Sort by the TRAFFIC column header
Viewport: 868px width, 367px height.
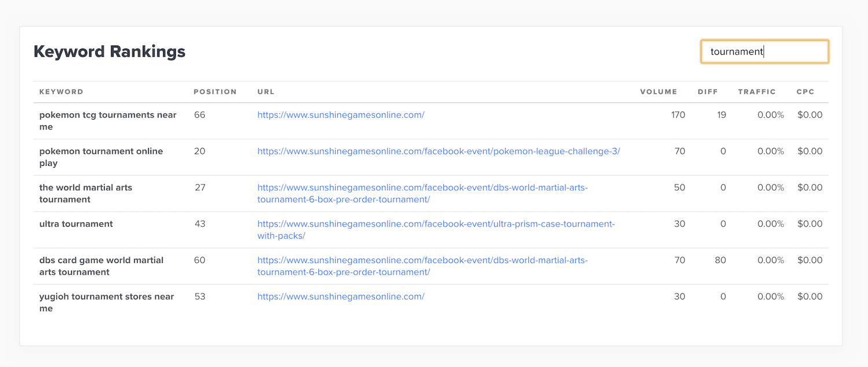(x=756, y=91)
